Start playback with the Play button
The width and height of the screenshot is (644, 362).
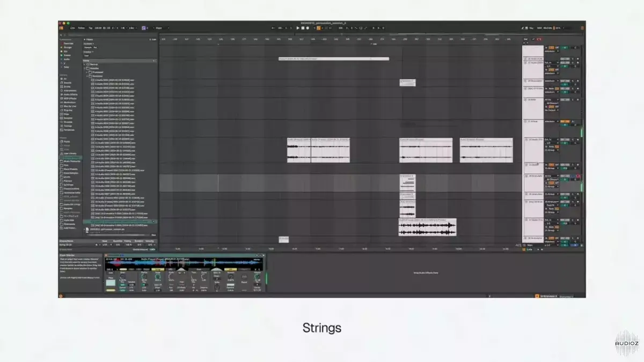pyautogui.click(x=298, y=27)
